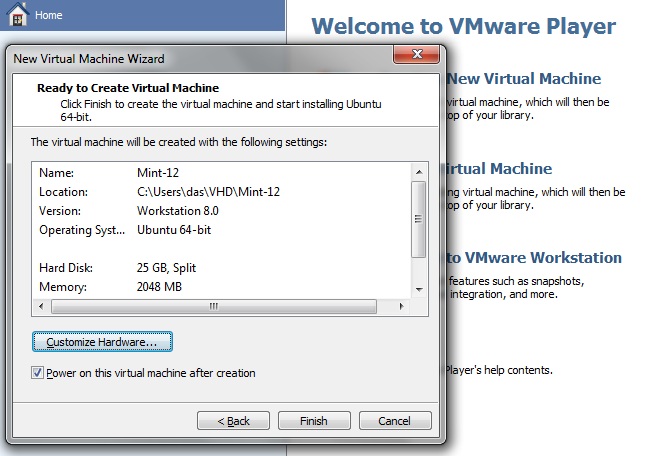Click the 'to VMware Workstation' upgrade link

pos(534,258)
